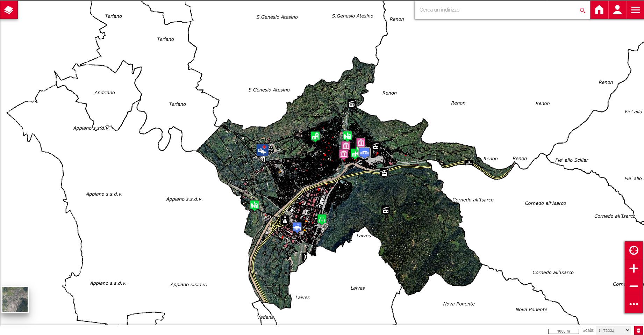Select the rightmost pink museum marker
This screenshot has width=644, height=335.
(x=361, y=143)
